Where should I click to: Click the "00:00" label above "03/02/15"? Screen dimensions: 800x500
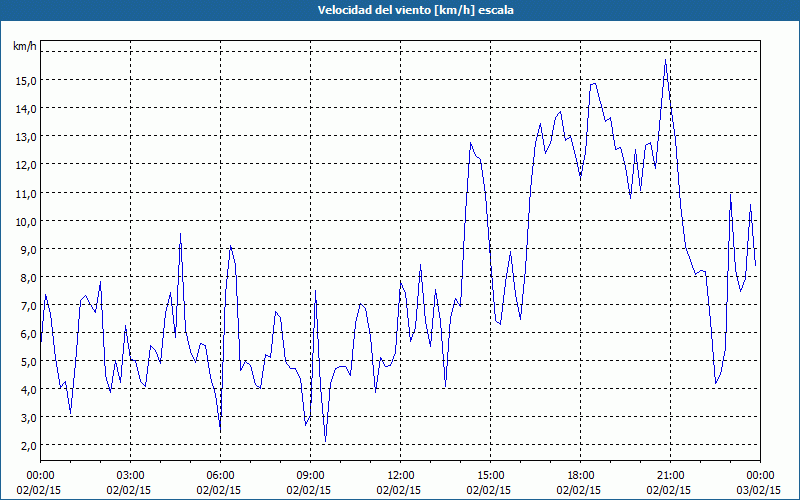pos(760,476)
